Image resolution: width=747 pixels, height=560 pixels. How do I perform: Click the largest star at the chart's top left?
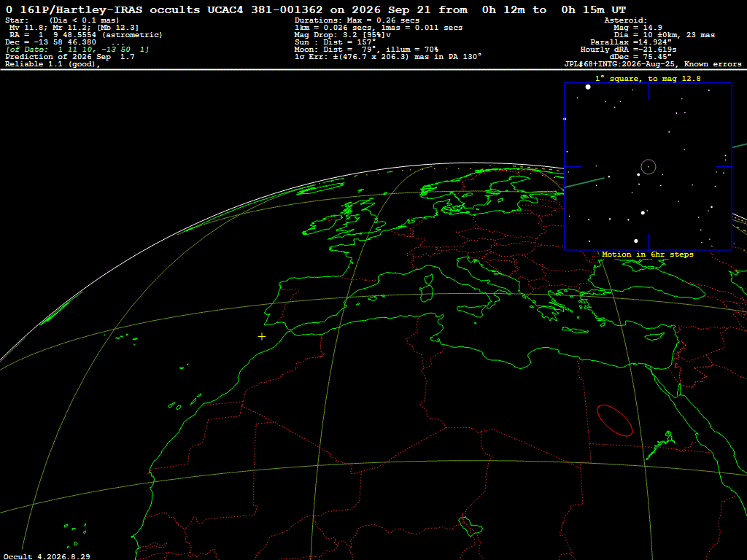click(588, 87)
